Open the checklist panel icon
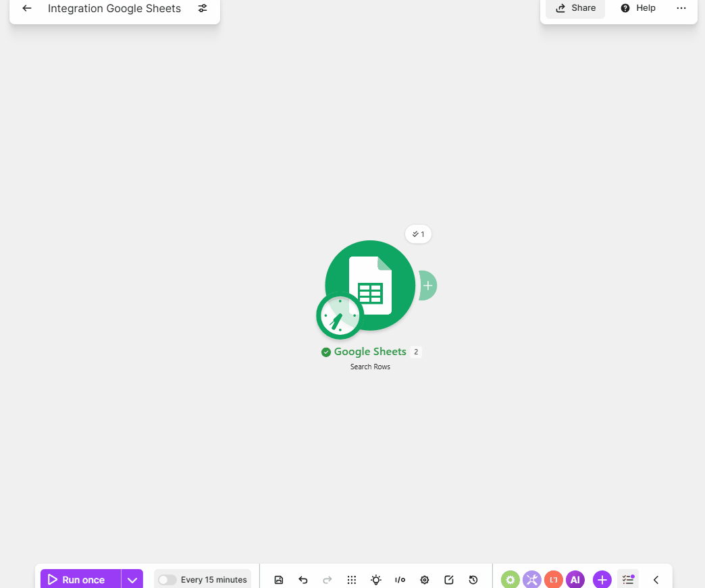The height and width of the screenshot is (588, 705). 627,579
